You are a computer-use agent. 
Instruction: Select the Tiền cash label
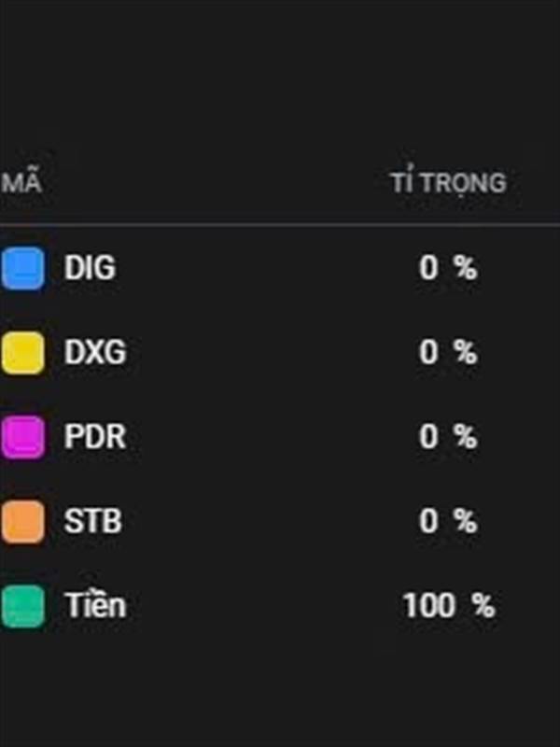(x=95, y=605)
